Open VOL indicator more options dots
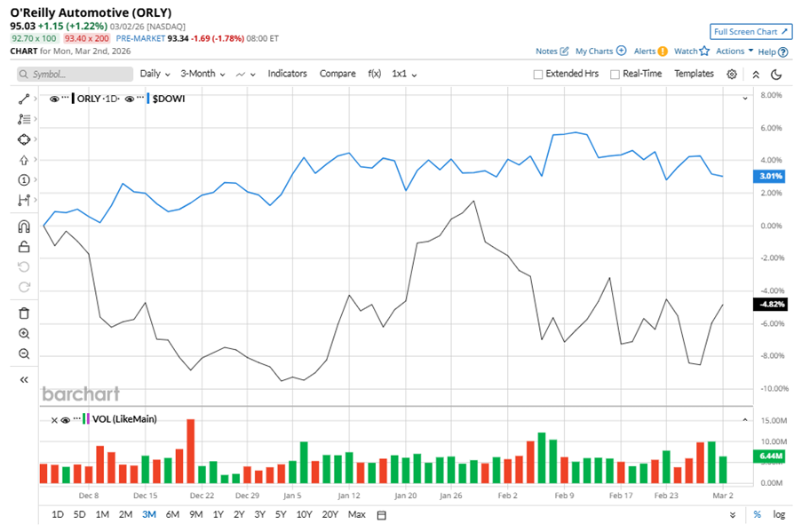Image resolution: width=802 pixels, height=532 pixels. click(76, 418)
